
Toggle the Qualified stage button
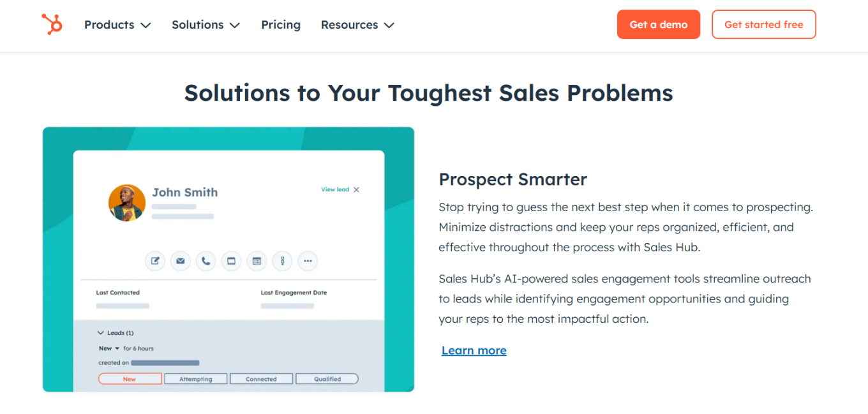tap(327, 378)
